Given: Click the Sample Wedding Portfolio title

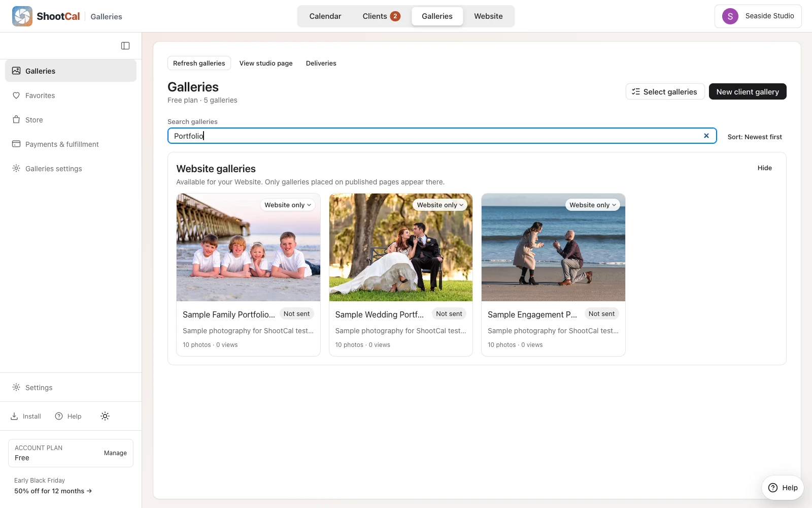Looking at the screenshot, I should click(x=380, y=314).
